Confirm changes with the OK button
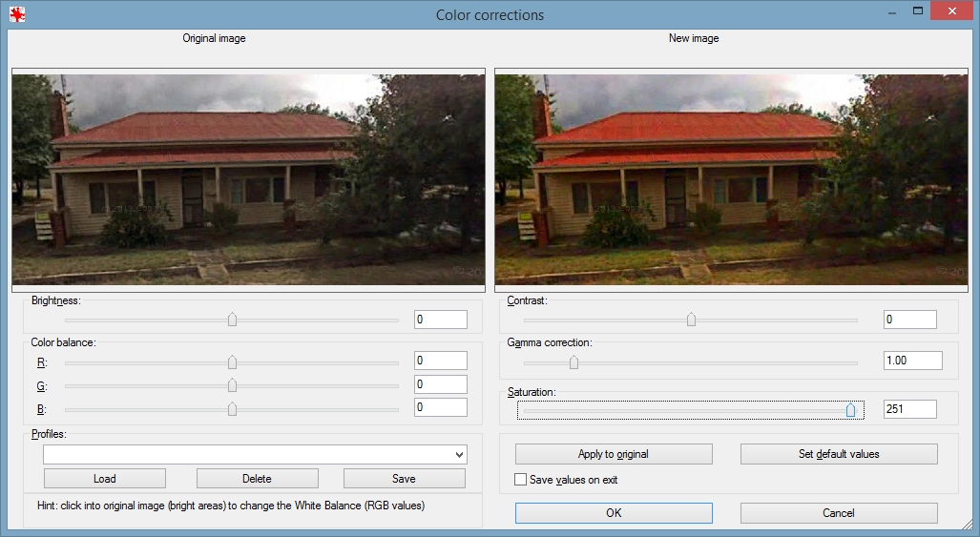Viewport: 980px width, 537px height. (614, 513)
